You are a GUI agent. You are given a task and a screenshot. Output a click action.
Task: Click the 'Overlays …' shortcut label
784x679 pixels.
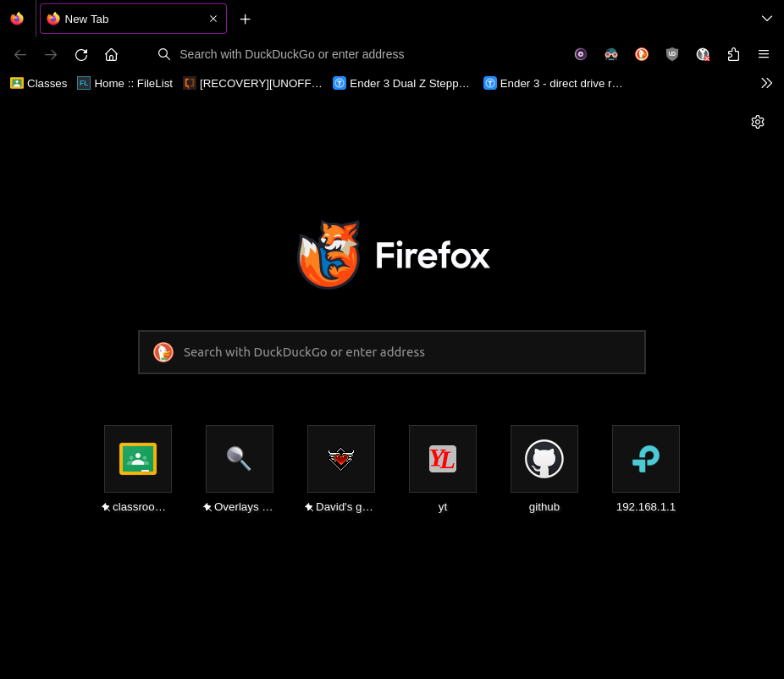click(243, 507)
